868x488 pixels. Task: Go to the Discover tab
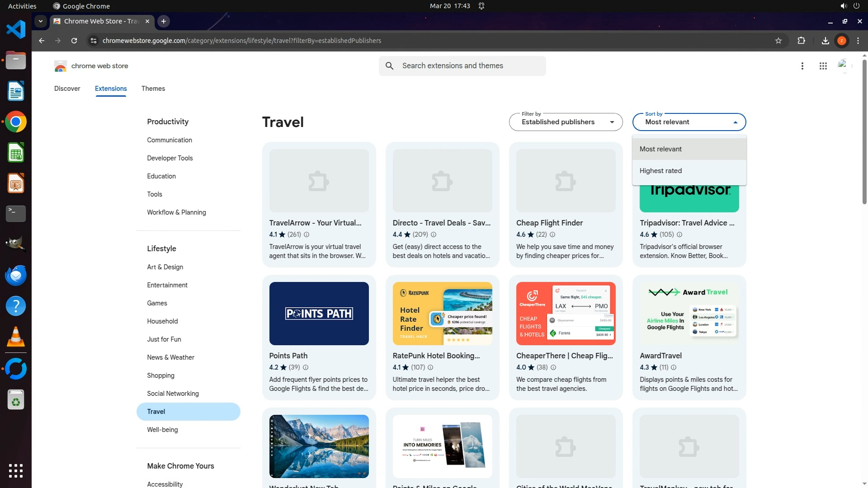tap(67, 89)
